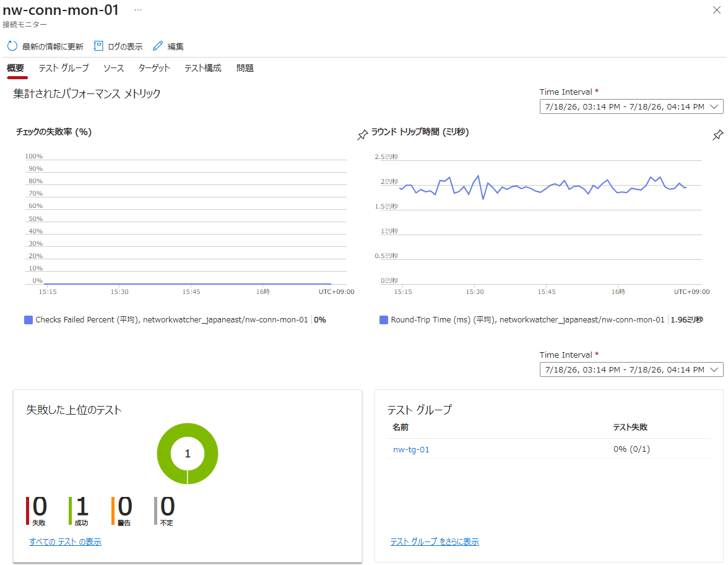
Task: Switch to the テスト グループ tab
Action: pos(64,68)
